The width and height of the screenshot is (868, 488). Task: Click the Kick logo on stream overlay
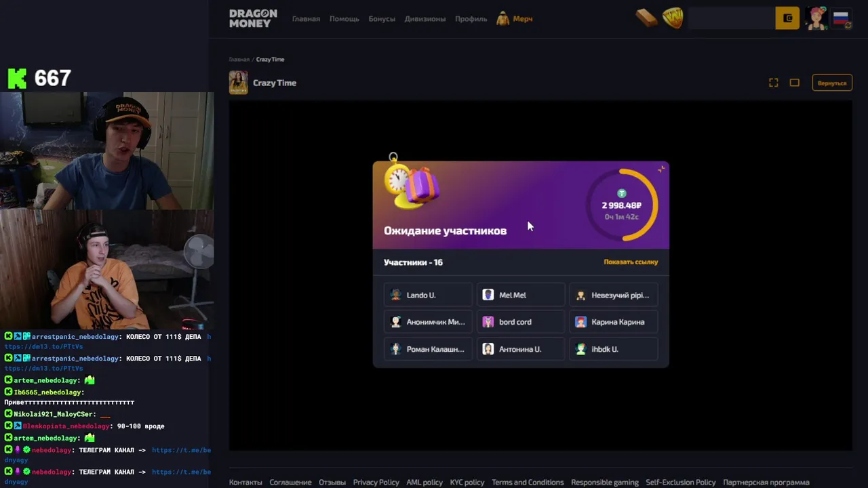click(x=17, y=79)
